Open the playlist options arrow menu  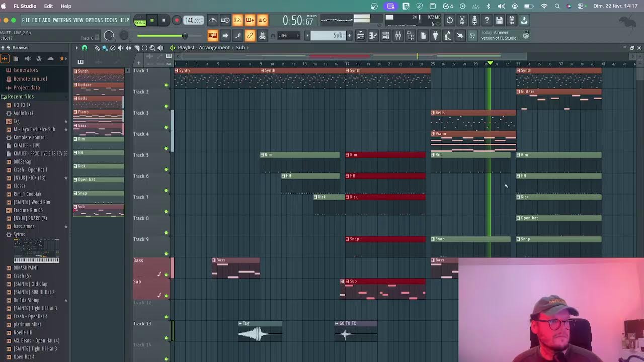pyautogui.click(x=77, y=48)
